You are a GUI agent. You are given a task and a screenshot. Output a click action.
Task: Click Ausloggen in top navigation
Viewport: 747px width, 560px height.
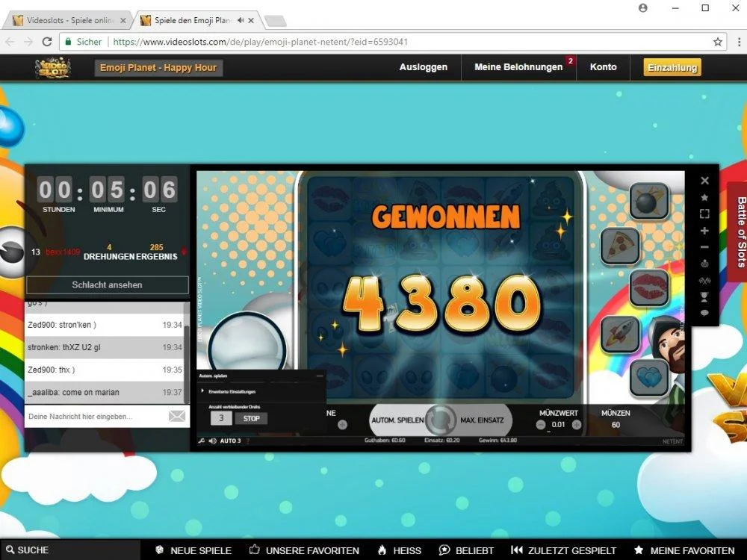[423, 67]
